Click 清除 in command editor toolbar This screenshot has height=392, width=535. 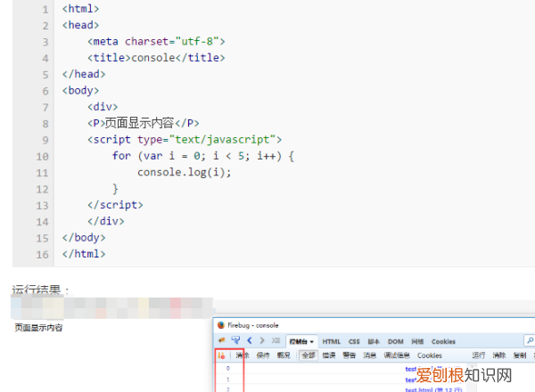pyautogui.click(x=499, y=355)
